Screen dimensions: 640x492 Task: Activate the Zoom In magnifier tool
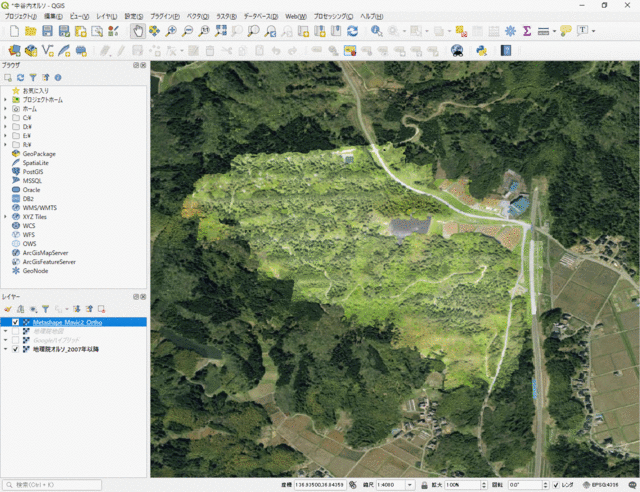pos(171,31)
